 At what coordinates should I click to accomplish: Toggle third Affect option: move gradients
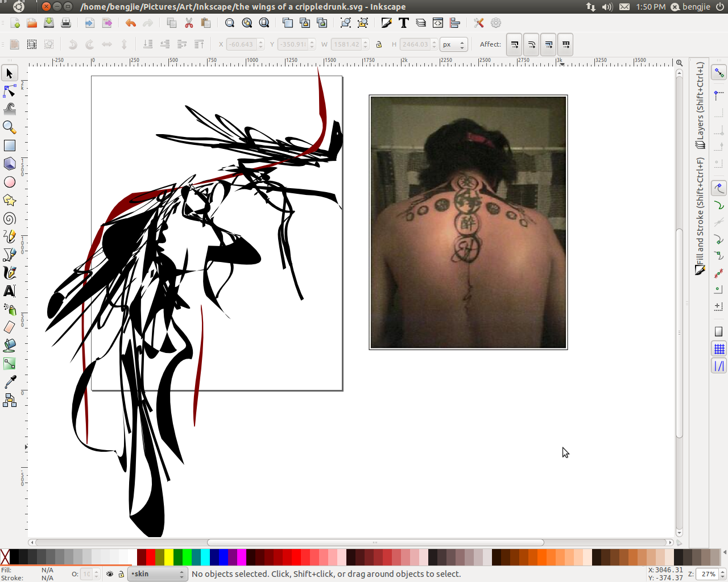coord(549,44)
